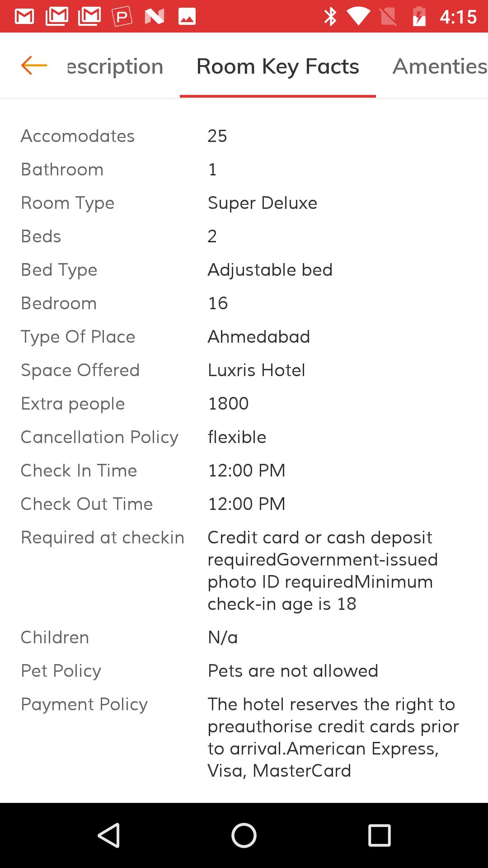
Task: Open the first Gmail notification icon
Action: click(x=24, y=17)
